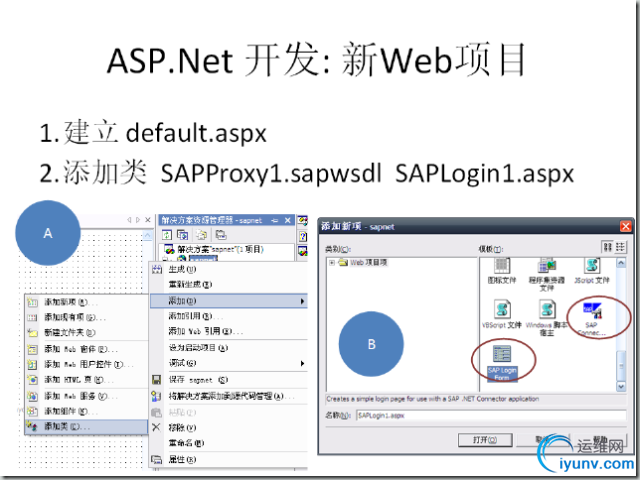The height and width of the screenshot is (480, 640).
Task: Choose 添加类 in the submenu
Action: click(x=86, y=427)
